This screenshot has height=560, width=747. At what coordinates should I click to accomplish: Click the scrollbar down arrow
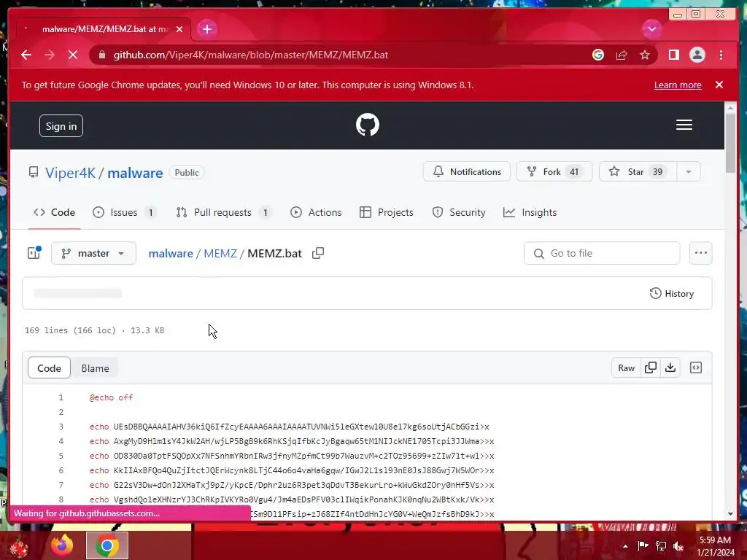[730, 514]
